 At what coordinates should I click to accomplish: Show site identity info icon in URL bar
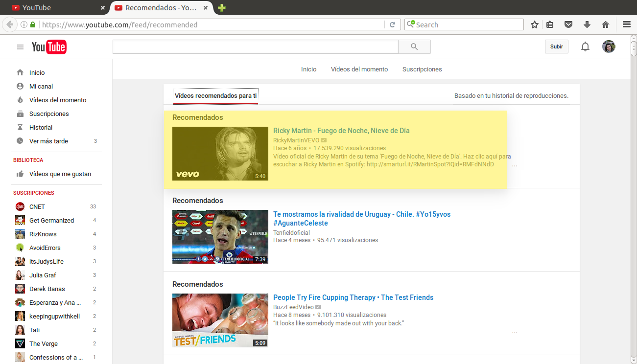[x=24, y=24]
